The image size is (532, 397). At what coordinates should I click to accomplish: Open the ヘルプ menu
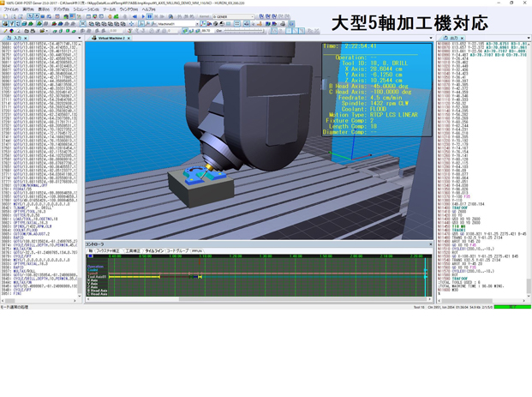tap(148, 9)
